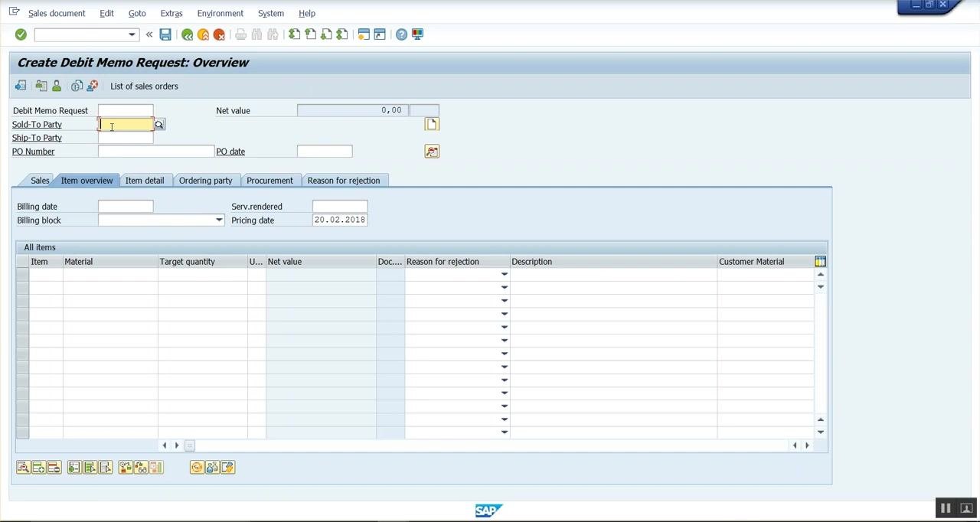Create a new session icon
Image resolution: width=980 pixels, height=522 pixels.
364,34
